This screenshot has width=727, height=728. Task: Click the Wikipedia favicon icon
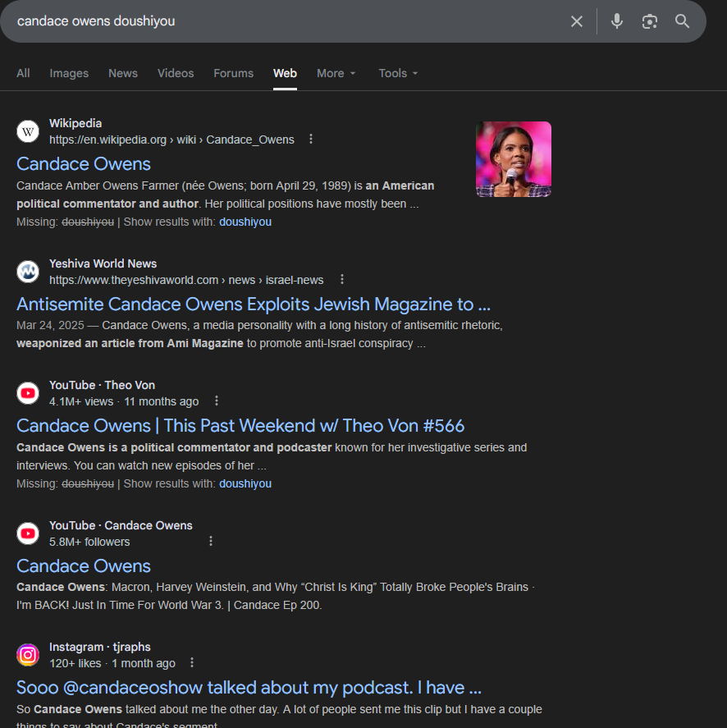coord(28,131)
